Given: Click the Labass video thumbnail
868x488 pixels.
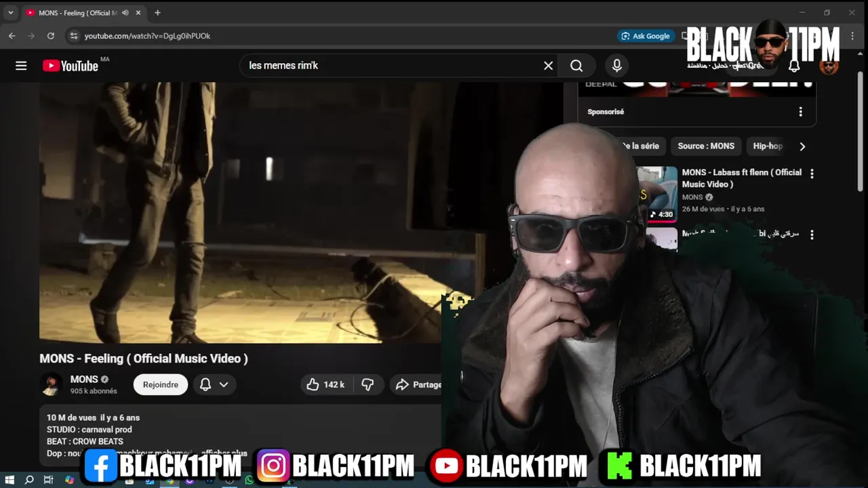Looking at the screenshot, I should [x=656, y=195].
